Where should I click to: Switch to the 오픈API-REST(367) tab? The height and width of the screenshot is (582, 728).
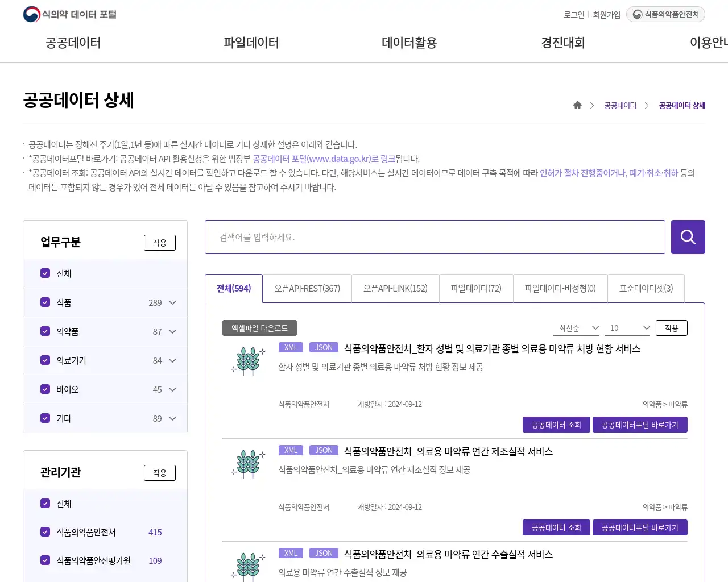click(307, 289)
